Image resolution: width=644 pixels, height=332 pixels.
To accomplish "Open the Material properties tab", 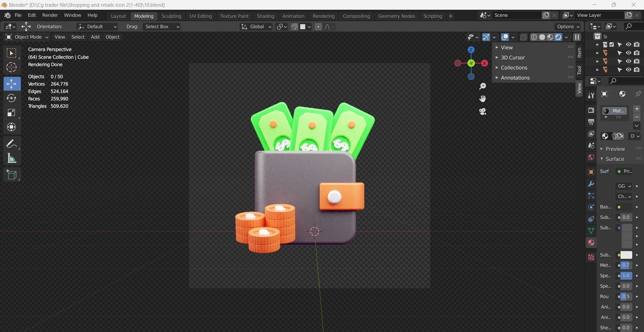I will [591, 243].
